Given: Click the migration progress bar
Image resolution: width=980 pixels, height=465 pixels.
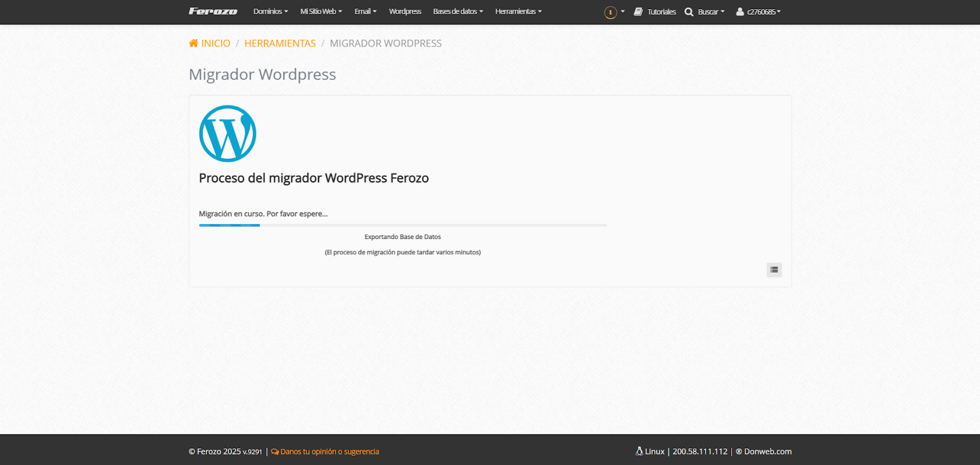Looking at the screenshot, I should (x=402, y=225).
